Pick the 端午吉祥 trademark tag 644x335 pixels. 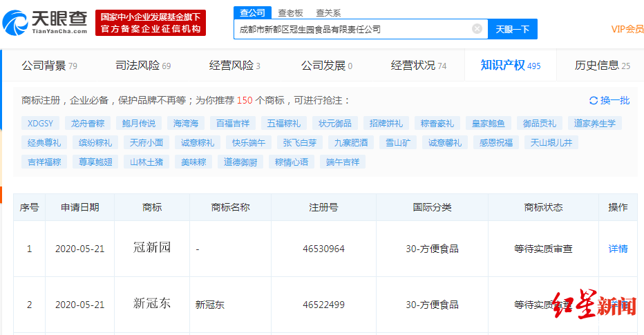pyautogui.click(x=343, y=162)
